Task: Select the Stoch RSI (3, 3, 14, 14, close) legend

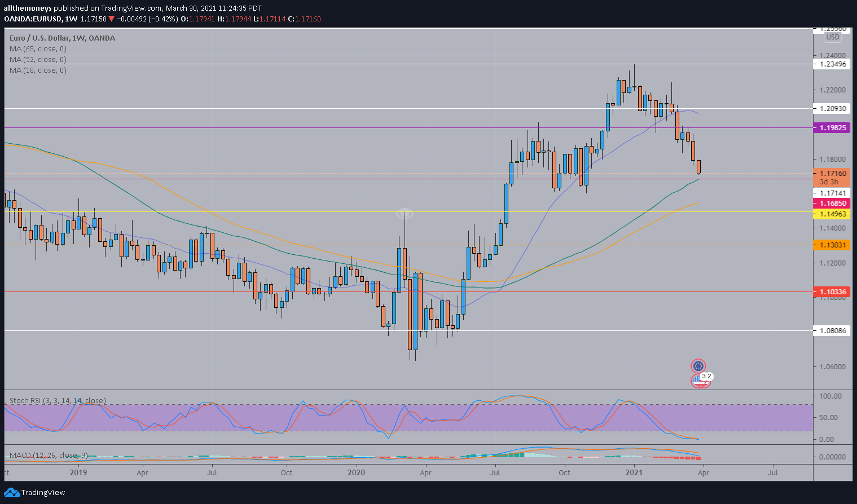Action: click(x=58, y=401)
